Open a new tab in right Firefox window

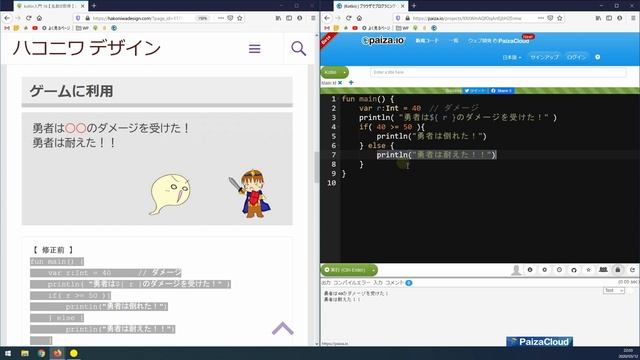[x=413, y=6]
